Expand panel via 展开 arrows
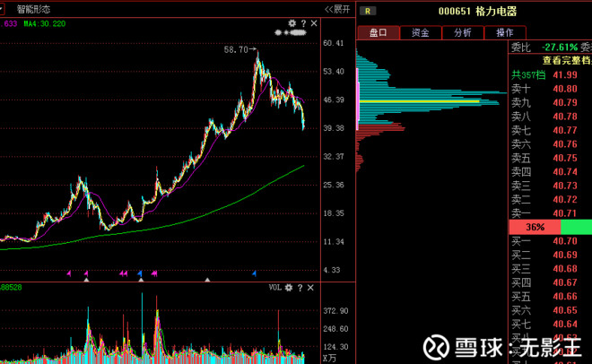This screenshot has width=592, height=364. pos(337,9)
